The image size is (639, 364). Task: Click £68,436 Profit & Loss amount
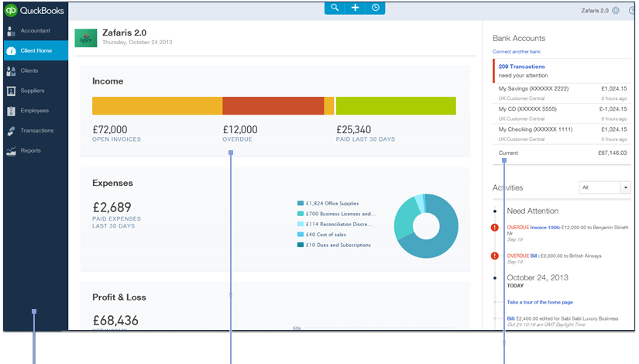click(115, 321)
